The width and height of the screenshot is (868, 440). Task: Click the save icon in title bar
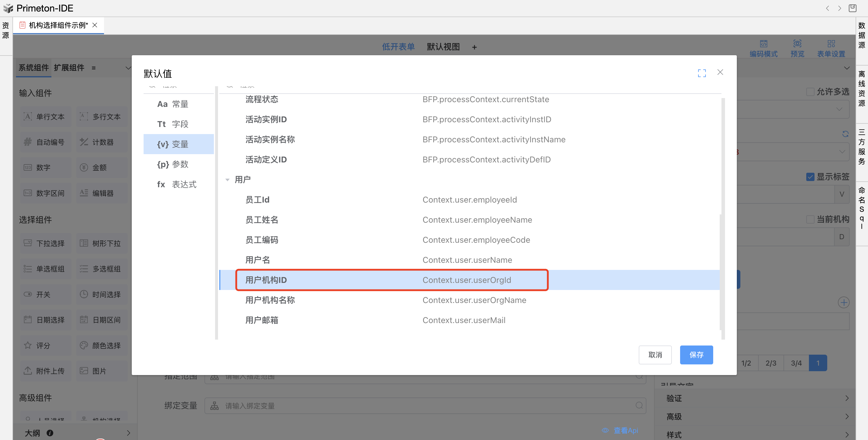pyautogui.click(x=852, y=8)
